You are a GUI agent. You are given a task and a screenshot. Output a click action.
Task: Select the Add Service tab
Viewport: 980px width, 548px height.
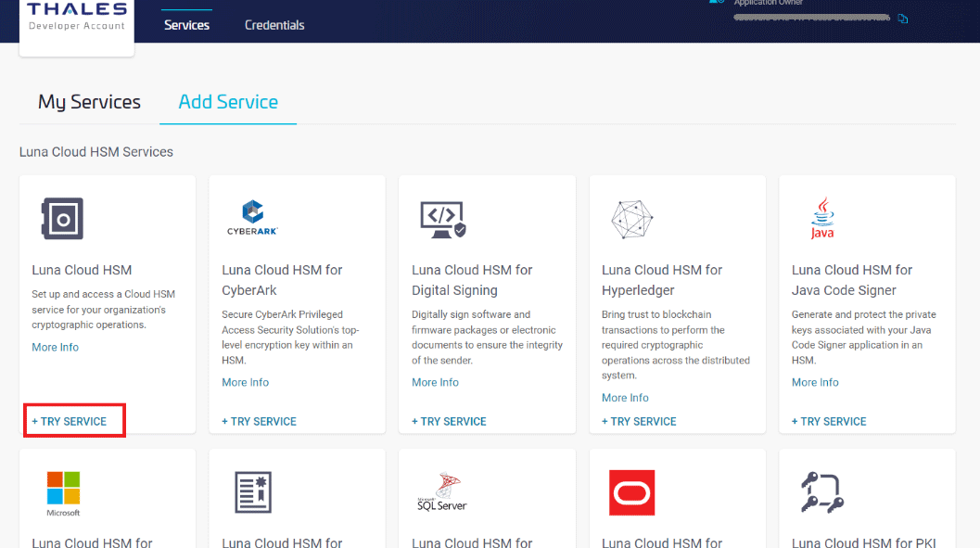point(228,102)
